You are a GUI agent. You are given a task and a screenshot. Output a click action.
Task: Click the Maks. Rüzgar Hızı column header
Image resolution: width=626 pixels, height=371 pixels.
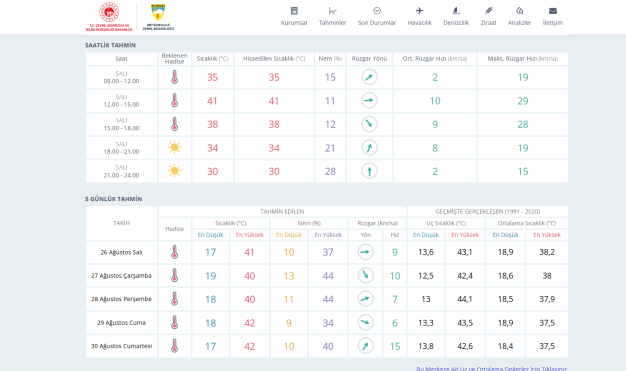click(523, 59)
